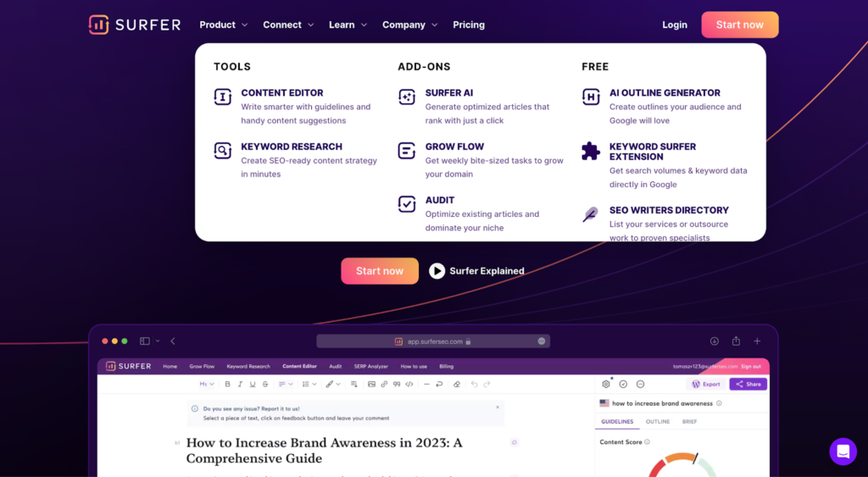Click the app.surferseo.com address bar
This screenshot has width=868, height=477.
tap(433, 341)
